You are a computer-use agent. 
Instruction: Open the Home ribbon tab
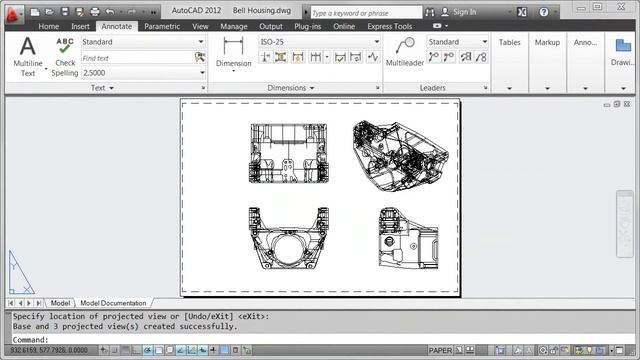49,26
